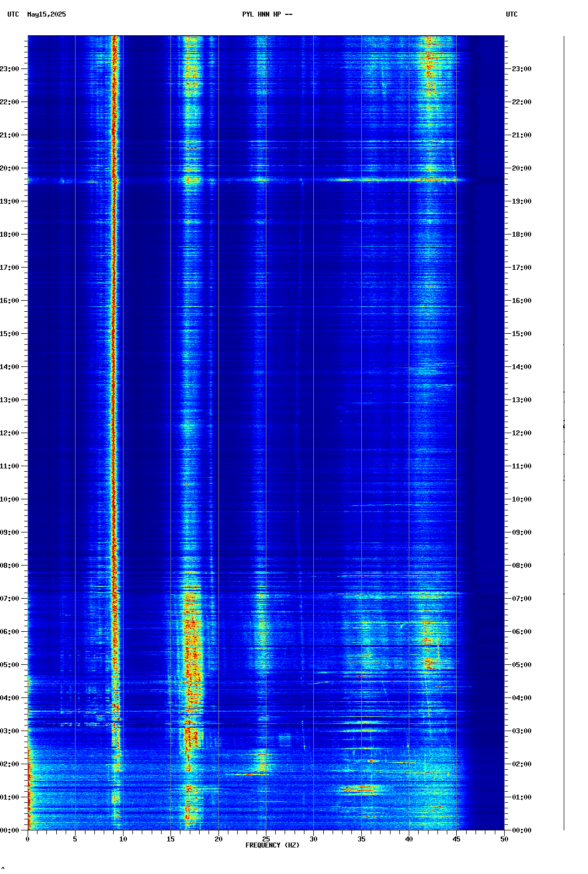This screenshot has width=588, height=874.
Task: Click '11:00' on the right time axis
Action: pos(522,466)
